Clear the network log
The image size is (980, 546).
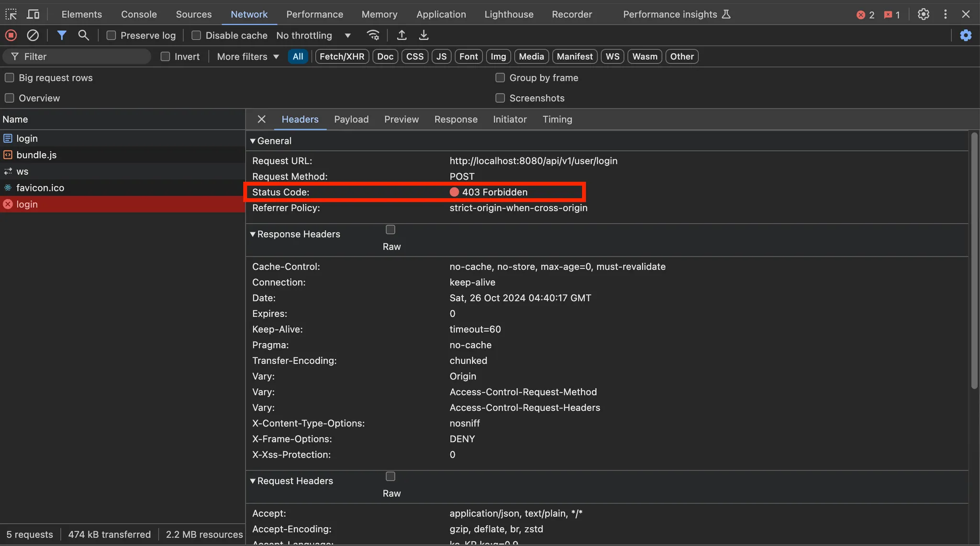click(x=33, y=35)
